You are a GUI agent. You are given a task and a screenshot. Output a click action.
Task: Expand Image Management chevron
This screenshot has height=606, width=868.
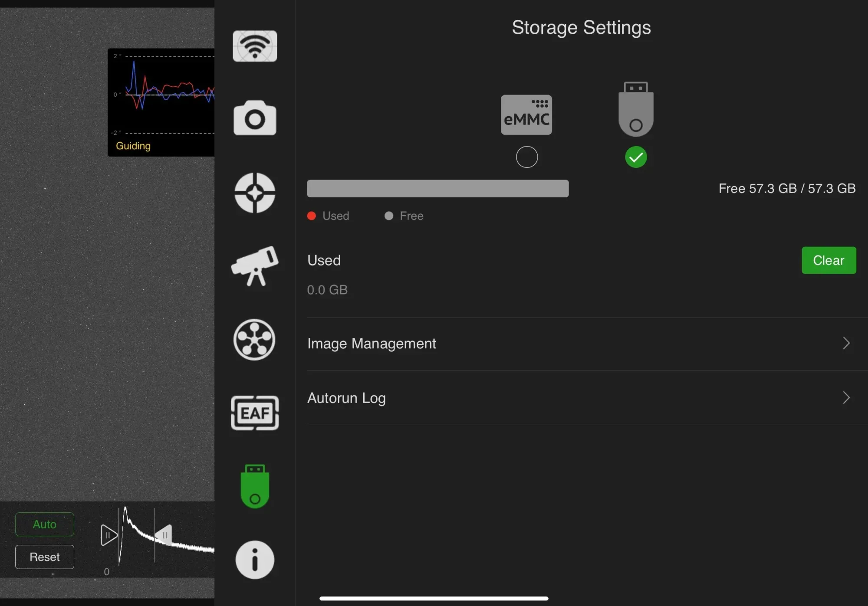tap(846, 344)
